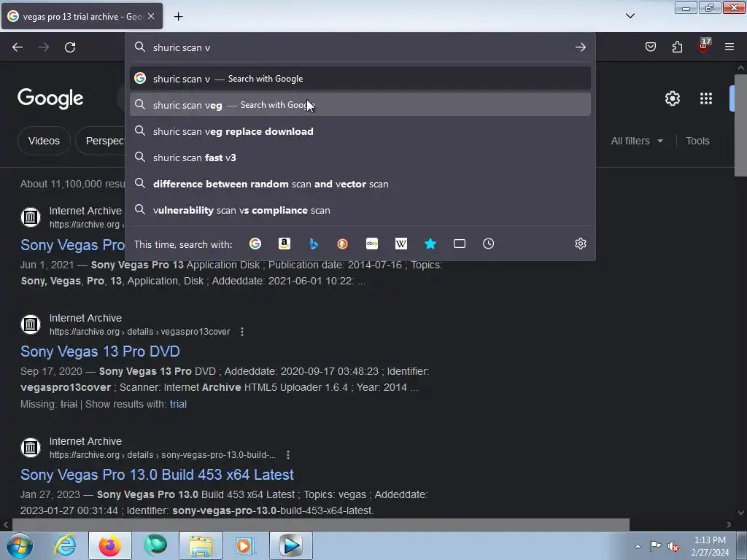Search this time with Google icon
The image size is (747, 560).
point(255,244)
